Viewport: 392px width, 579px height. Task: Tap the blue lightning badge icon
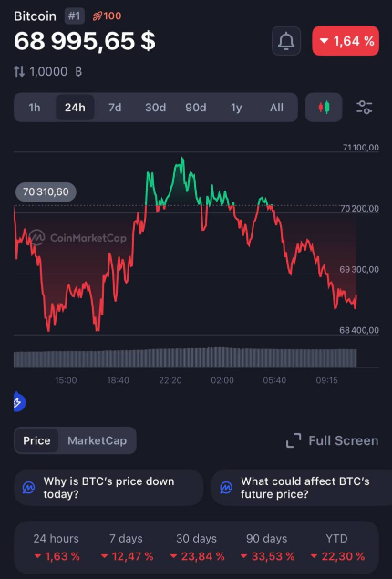[18, 402]
